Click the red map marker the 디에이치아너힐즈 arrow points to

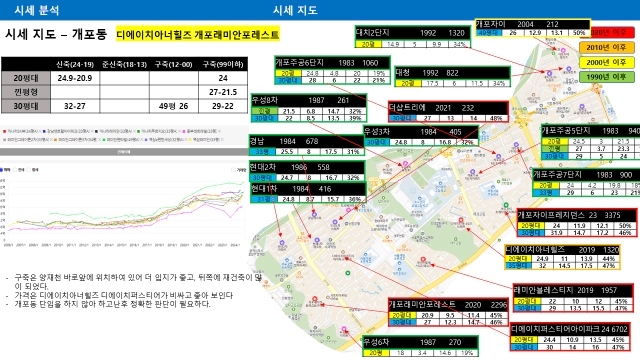[461, 220]
